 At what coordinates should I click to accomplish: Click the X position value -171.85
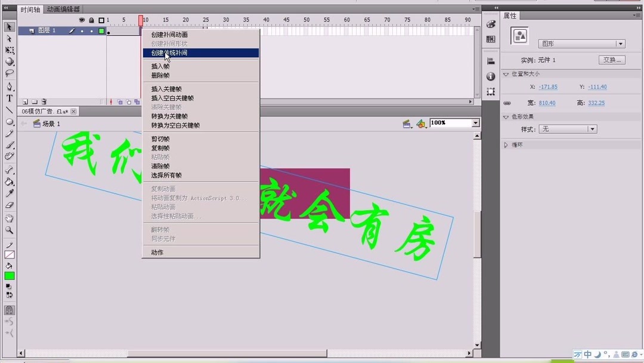548,87
